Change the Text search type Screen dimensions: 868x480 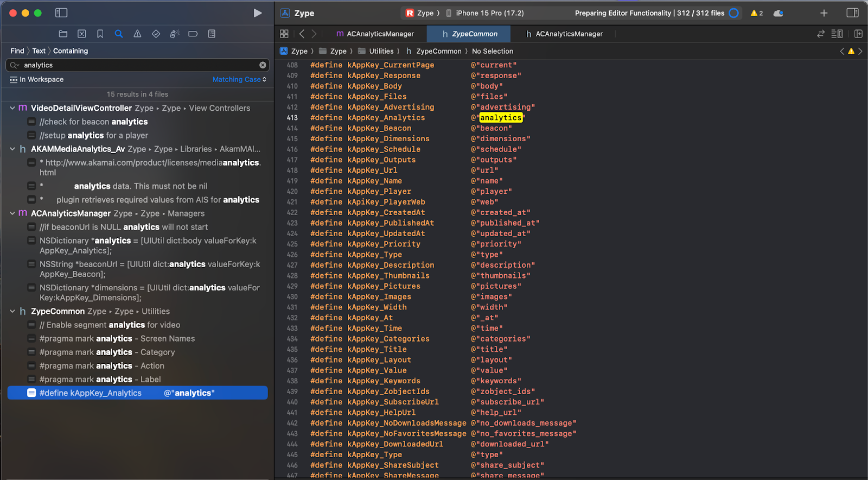39,51
